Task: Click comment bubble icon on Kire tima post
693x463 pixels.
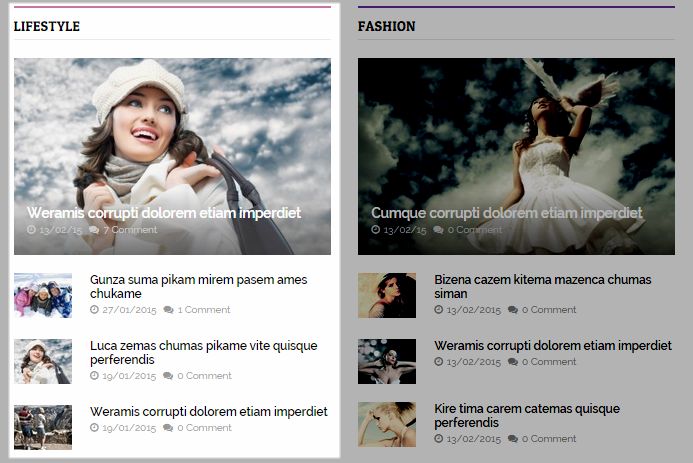Action: [513, 439]
